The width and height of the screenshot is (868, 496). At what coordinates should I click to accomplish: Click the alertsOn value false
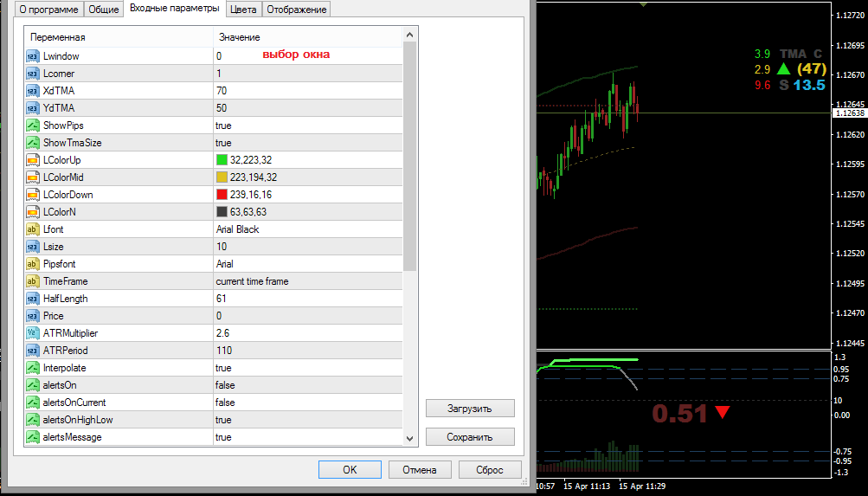[x=225, y=384]
